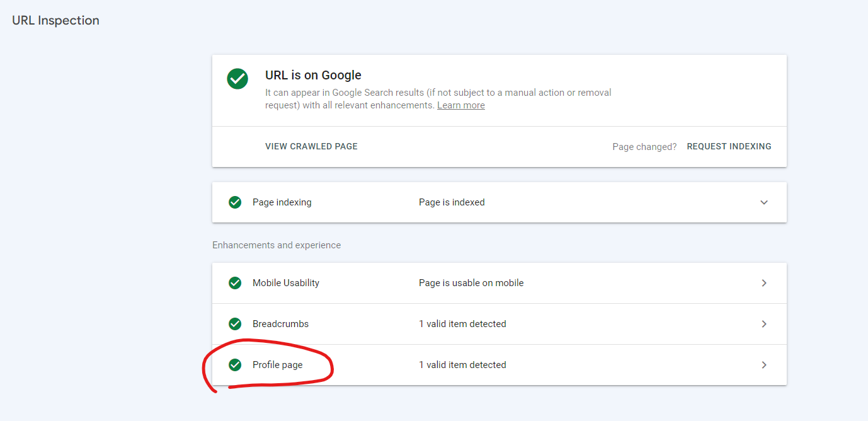Viewport: 868px width, 421px height.
Task: Expand the Page indexing section chevron
Action: point(763,202)
